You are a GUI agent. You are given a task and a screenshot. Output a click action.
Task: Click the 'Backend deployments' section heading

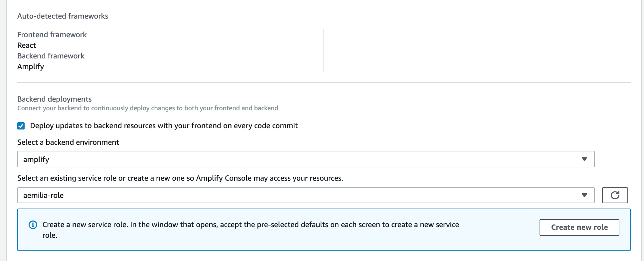(x=54, y=99)
